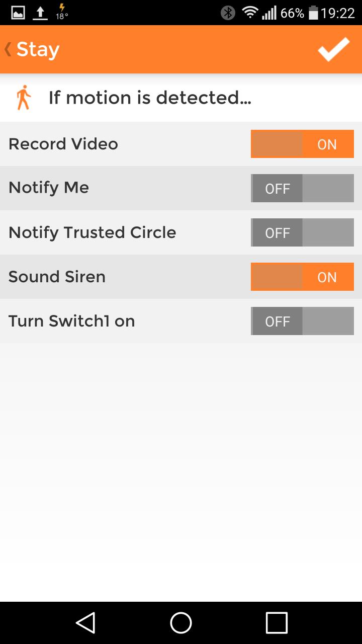Tap the Notify Trusted Circle label

coord(93,232)
